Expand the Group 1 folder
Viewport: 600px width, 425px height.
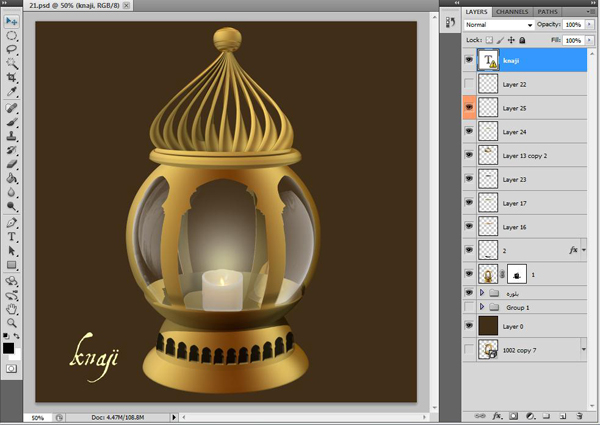click(483, 307)
